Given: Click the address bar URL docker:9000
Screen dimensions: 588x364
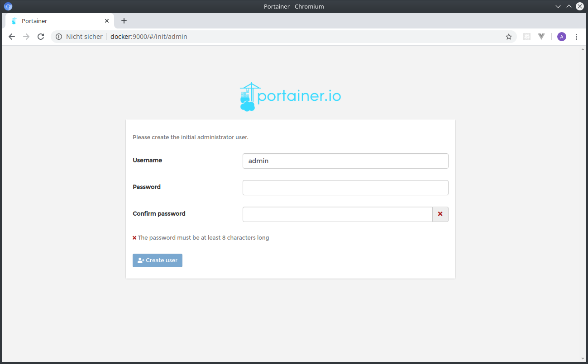Looking at the screenshot, I should [149, 37].
